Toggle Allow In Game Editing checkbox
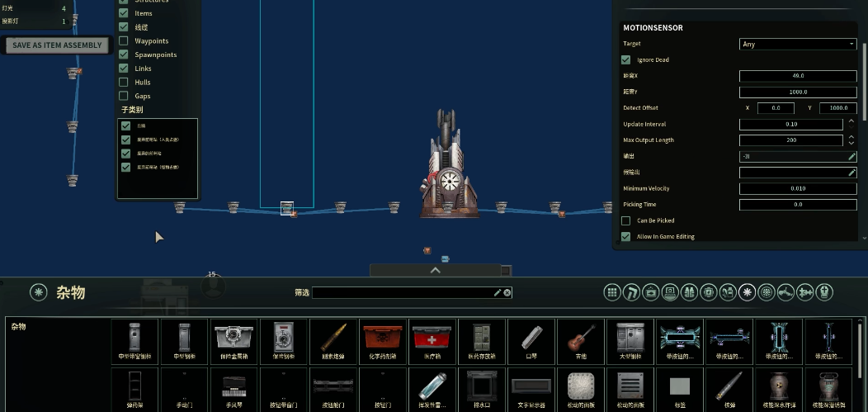The image size is (868, 412). click(626, 236)
